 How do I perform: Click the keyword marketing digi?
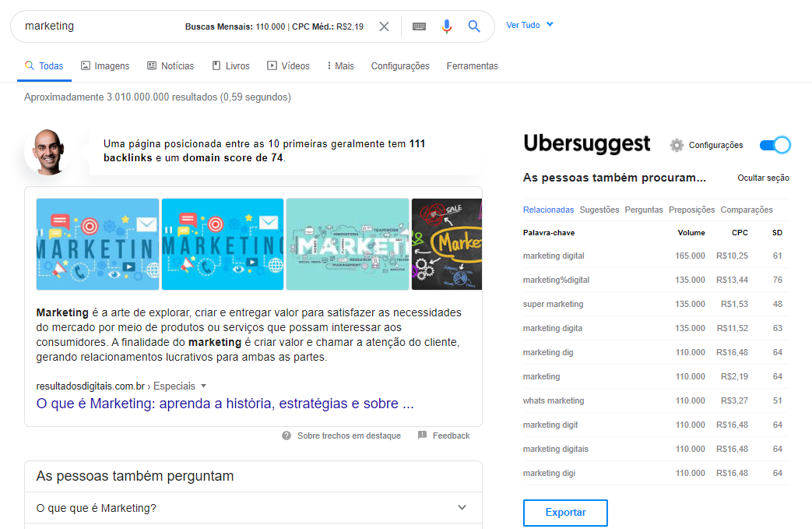point(549,473)
